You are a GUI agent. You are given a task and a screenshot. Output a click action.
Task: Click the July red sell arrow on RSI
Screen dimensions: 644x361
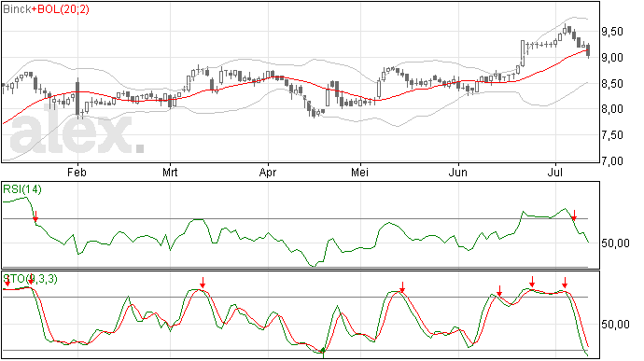point(574,215)
